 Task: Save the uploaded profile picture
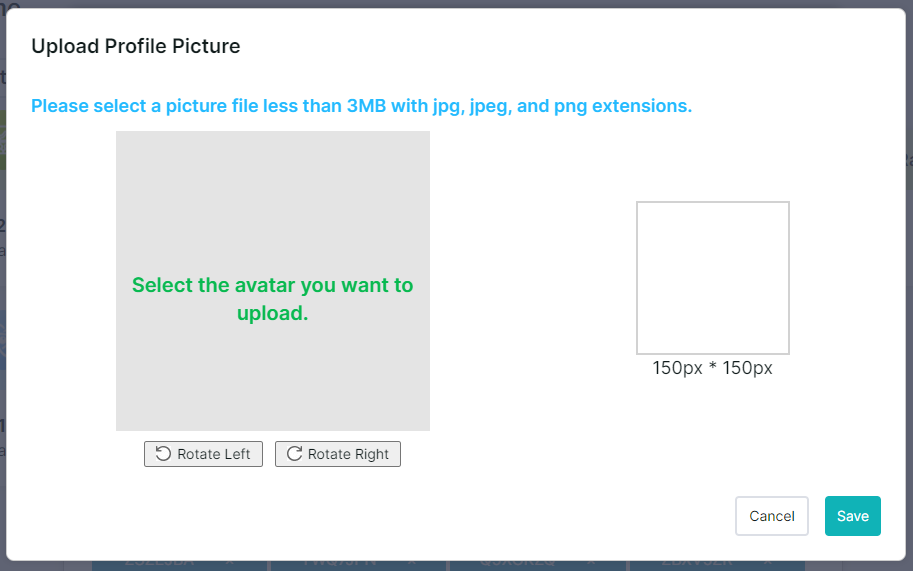pos(852,516)
